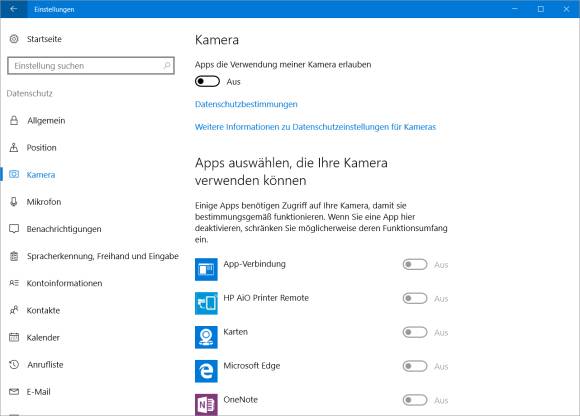Viewport: 580px width, 416px height.
Task: Open further info on camera privacy settings link
Action: pyautogui.click(x=315, y=127)
